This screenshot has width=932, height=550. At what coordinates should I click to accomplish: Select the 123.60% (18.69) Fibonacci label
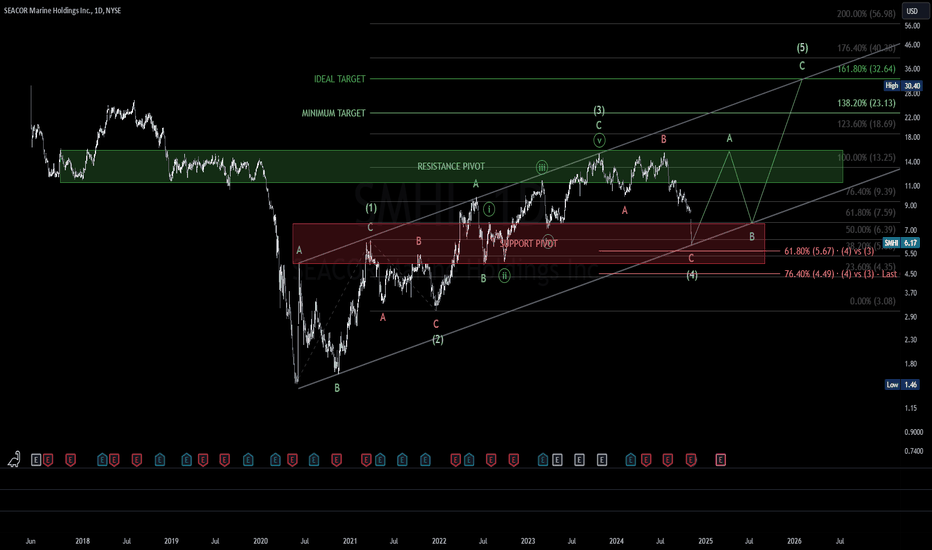pos(866,124)
